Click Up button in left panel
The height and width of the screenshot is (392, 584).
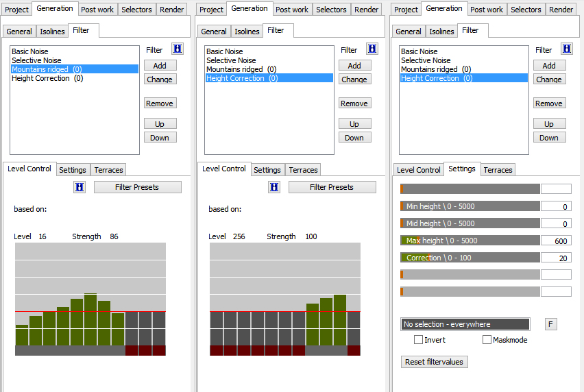[160, 124]
